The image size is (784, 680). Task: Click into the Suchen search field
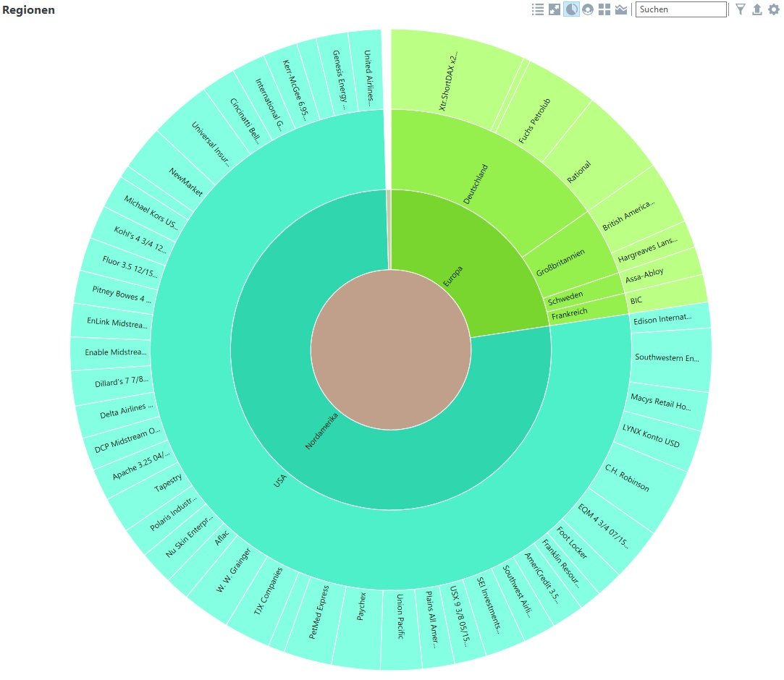point(681,9)
